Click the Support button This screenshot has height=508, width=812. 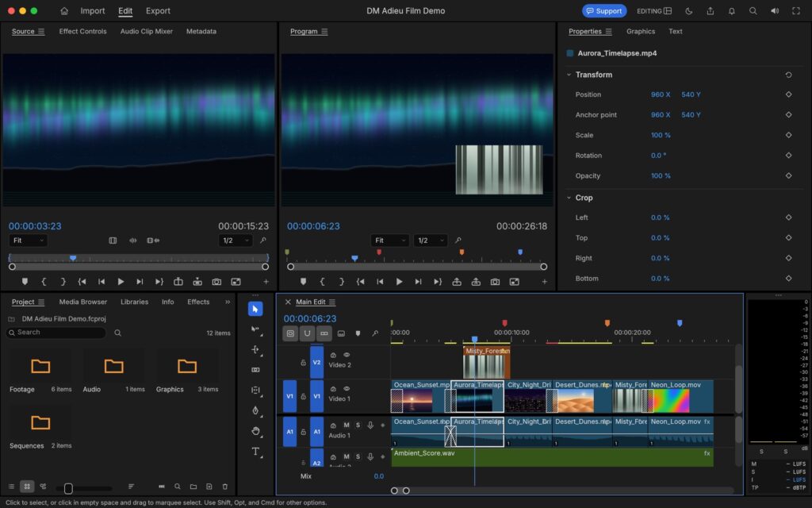point(603,11)
